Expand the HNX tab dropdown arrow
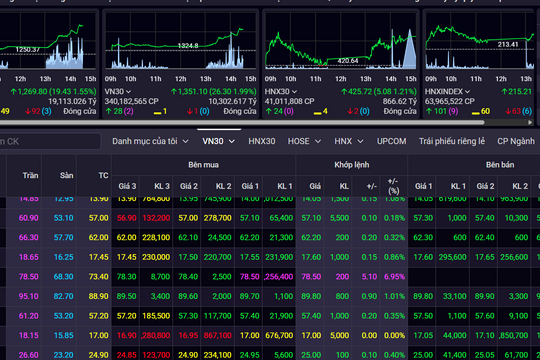 (360, 142)
